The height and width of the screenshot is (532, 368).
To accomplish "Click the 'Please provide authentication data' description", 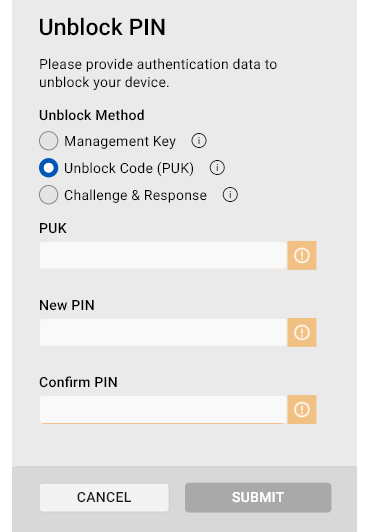I will [x=158, y=73].
